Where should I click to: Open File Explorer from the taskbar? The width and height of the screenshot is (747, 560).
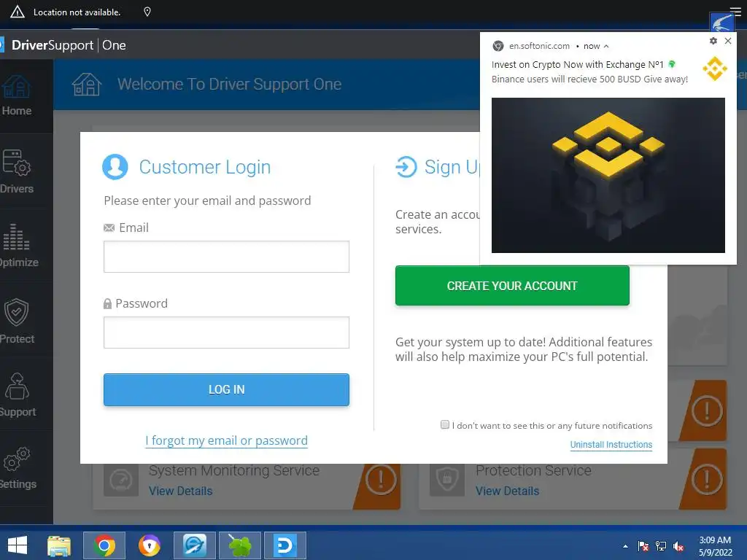59,545
